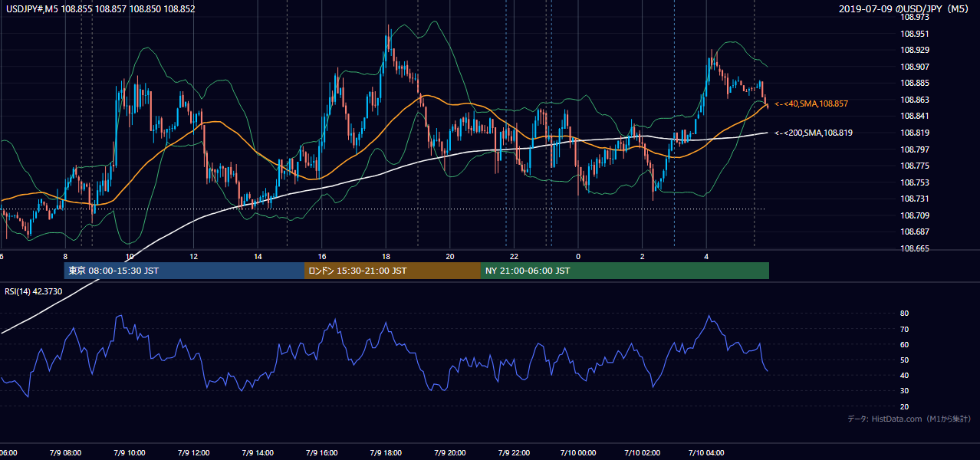The image size is (980, 460).
Task: Click the 7/9 20:00 time label
Action: coord(450,453)
